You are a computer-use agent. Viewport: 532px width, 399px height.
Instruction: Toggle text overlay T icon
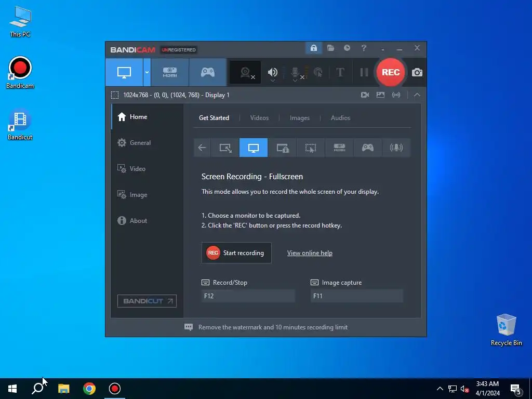[340, 72]
